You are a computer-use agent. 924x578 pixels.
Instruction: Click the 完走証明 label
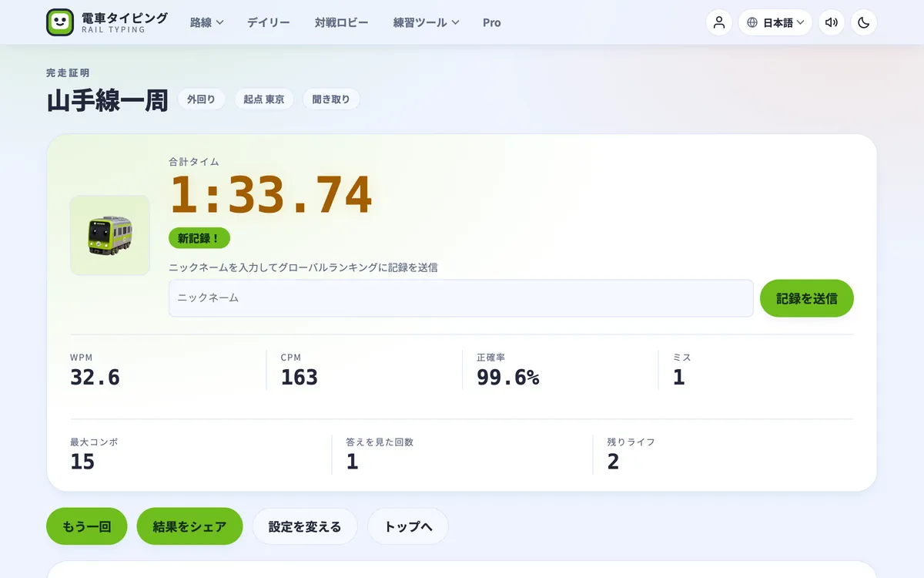69,72
